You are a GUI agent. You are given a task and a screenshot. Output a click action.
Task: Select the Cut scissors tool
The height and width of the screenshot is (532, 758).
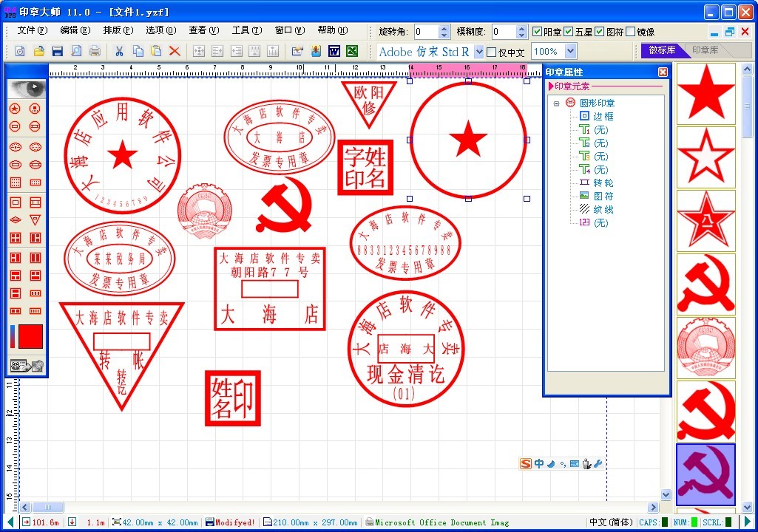pyautogui.click(x=119, y=50)
